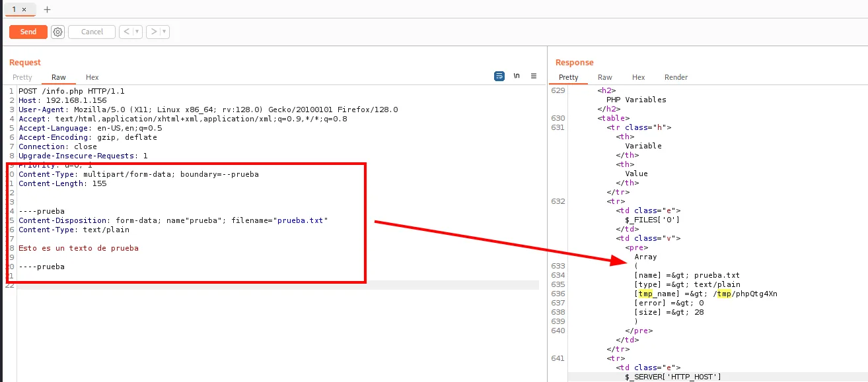868x382 pixels.
Task: Click the 'Value' table header text in response
Action: coord(636,174)
